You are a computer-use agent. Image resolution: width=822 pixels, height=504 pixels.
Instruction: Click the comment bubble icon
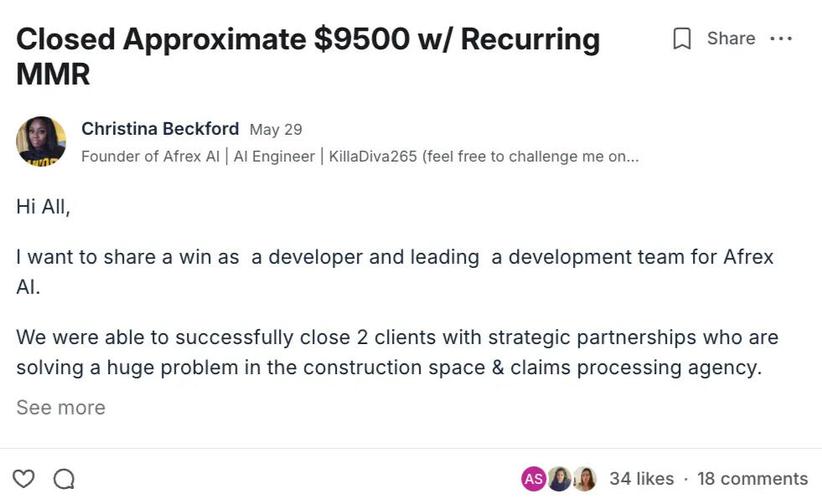64,479
